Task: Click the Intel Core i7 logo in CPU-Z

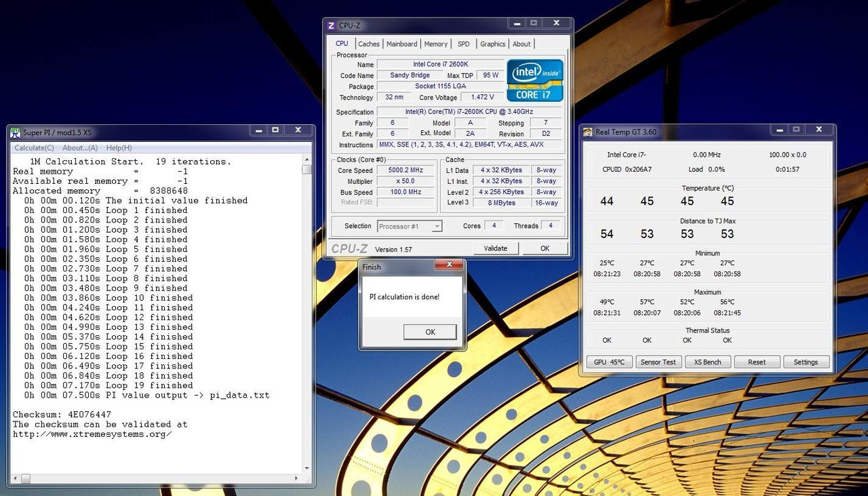Action: [535, 80]
